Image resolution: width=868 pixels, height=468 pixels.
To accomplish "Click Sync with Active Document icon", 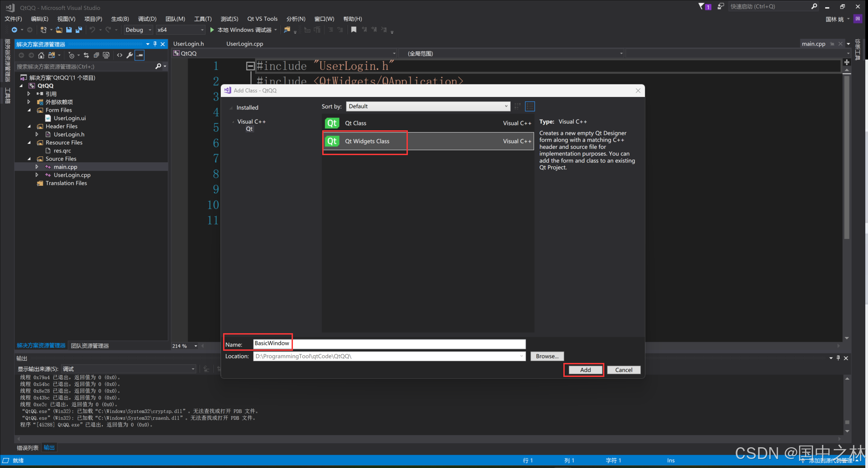I will coord(86,55).
